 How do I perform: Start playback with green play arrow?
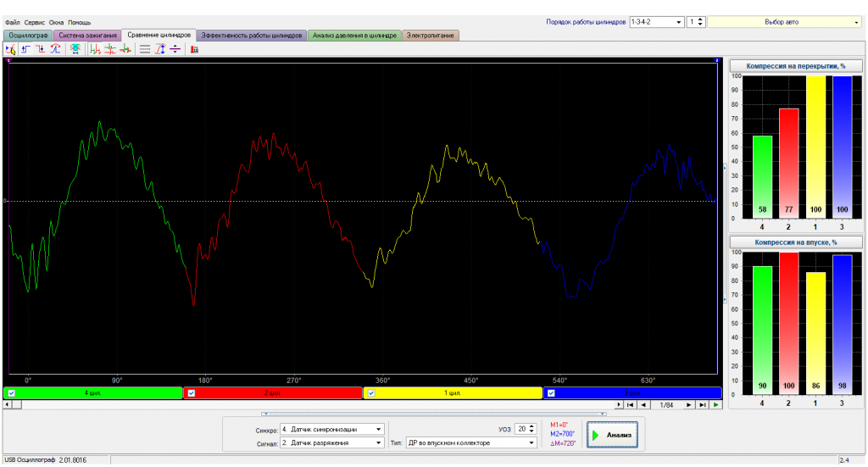[715, 405]
